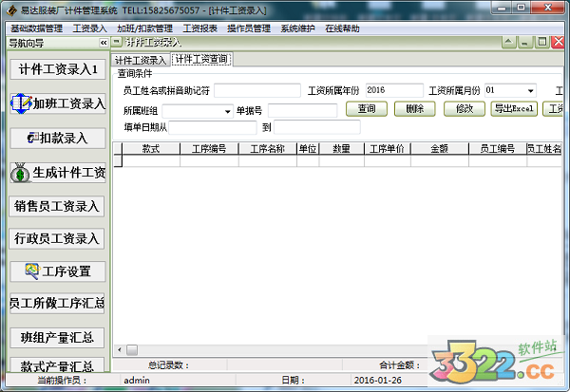Open 销售员工资录入 from navigation
The height and width of the screenshot is (392, 570).
(x=57, y=206)
